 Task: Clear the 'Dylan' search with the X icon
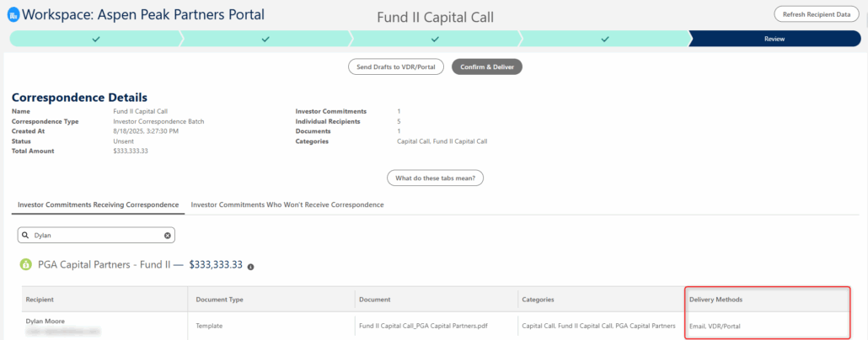[x=167, y=236]
